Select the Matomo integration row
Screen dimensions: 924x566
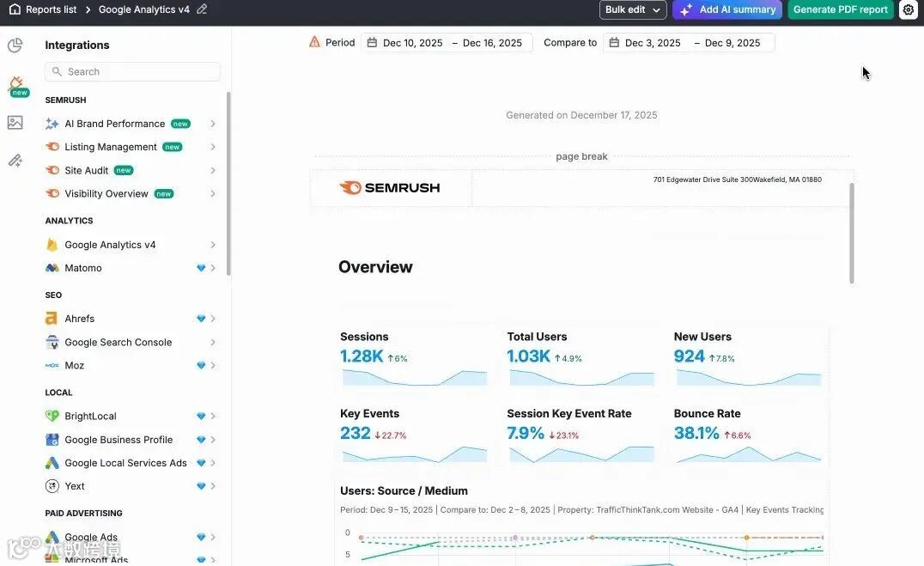click(x=131, y=268)
